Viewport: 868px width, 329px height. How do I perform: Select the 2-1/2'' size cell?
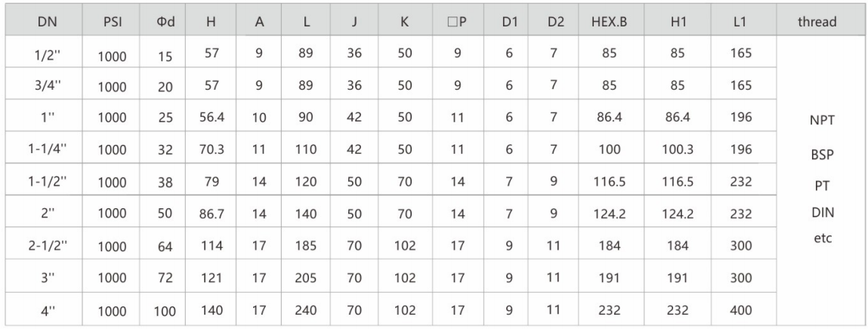[x=47, y=246]
